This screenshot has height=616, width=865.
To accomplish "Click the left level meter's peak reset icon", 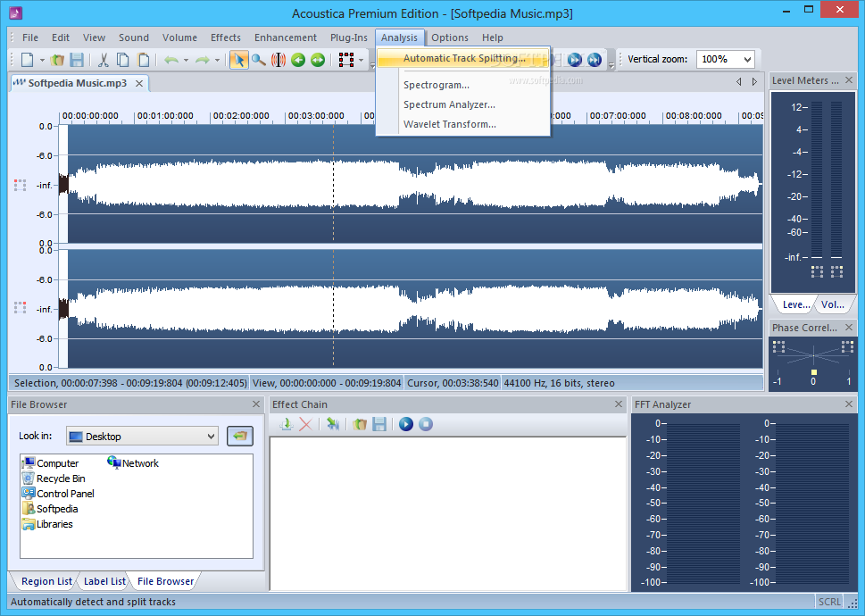I will click(817, 271).
